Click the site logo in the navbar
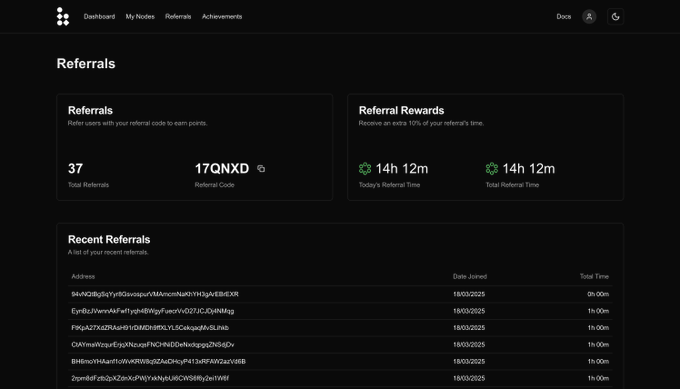This screenshot has width=680, height=389. click(x=63, y=16)
